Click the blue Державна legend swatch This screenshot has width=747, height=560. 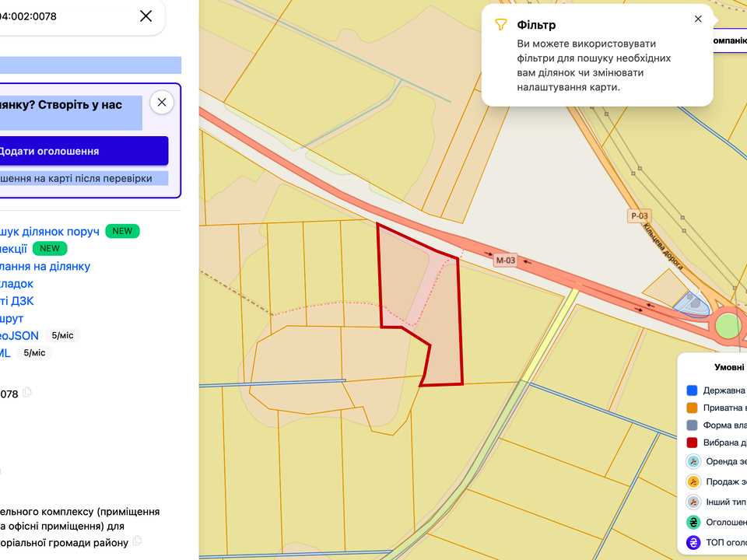(x=692, y=390)
